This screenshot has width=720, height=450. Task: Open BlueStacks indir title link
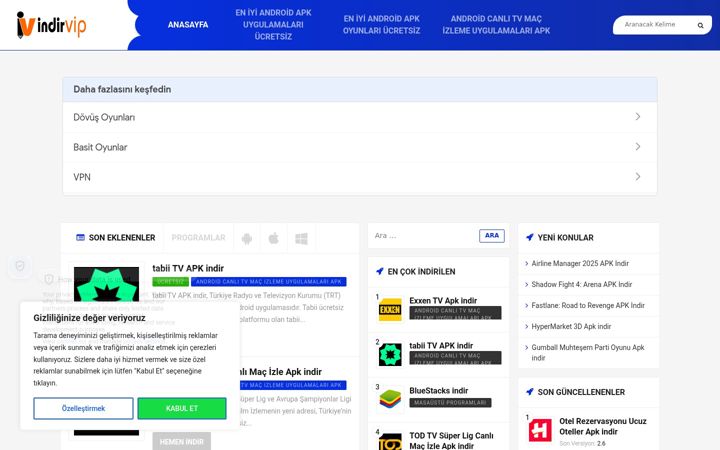point(439,390)
